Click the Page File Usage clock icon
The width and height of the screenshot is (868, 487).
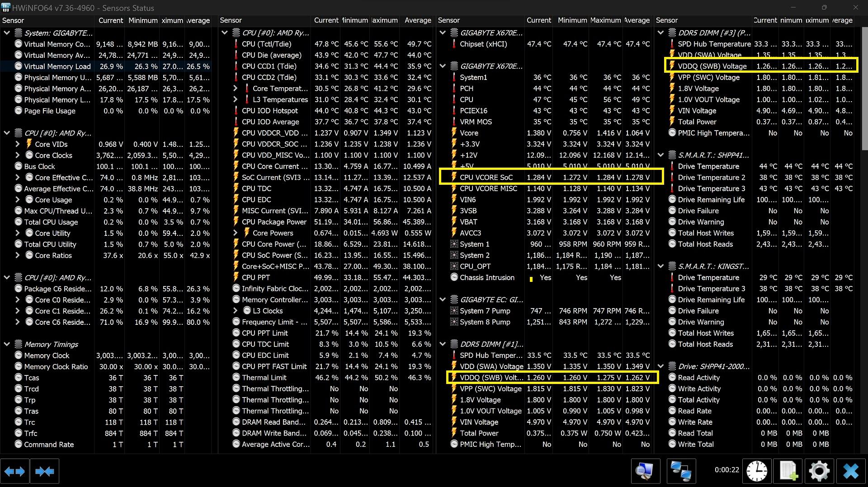(18, 111)
